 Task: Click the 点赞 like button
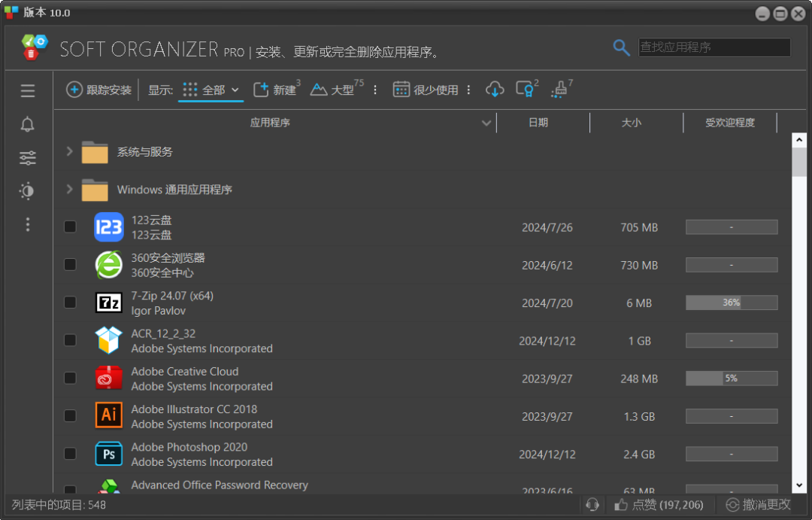659,504
